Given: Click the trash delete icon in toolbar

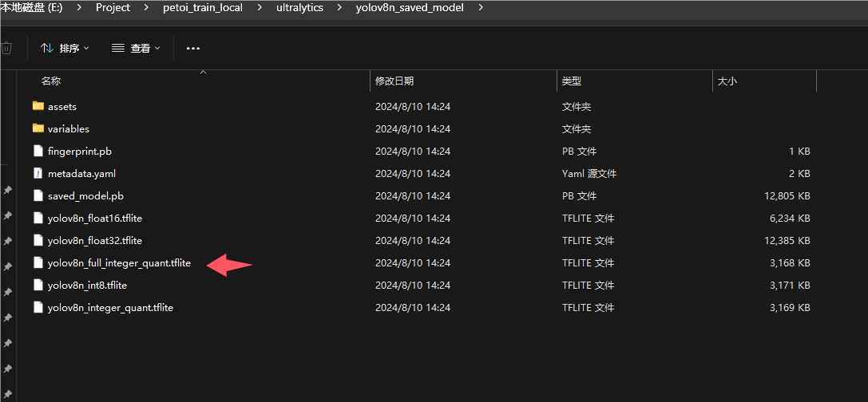Looking at the screenshot, I should click(6, 48).
